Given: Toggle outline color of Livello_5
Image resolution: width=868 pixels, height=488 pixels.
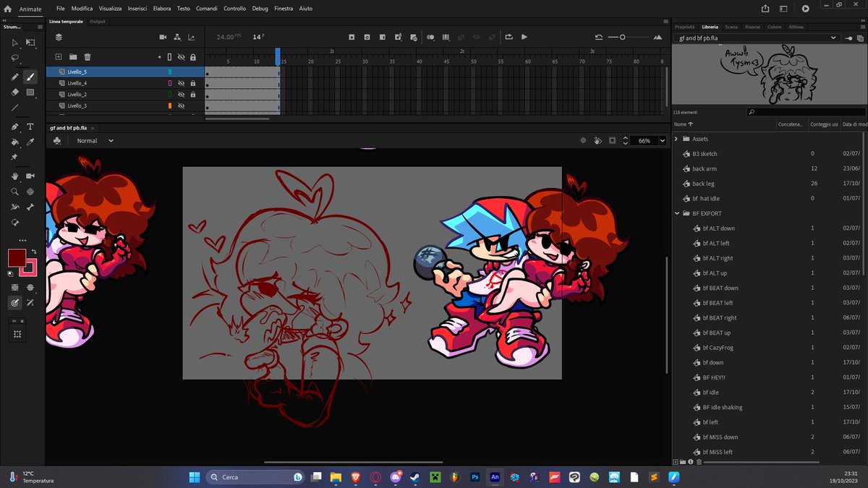Looking at the screenshot, I should (169, 72).
